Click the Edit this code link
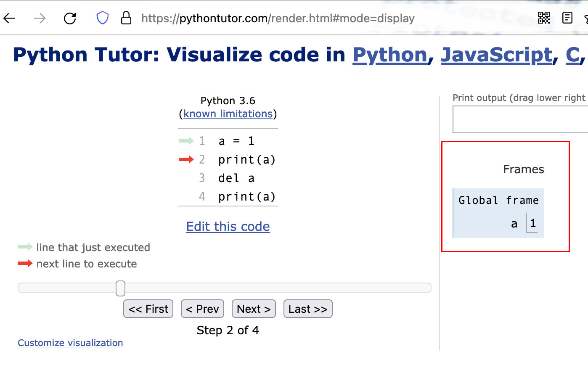Screen dimensions: 588x386 pyautogui.click(x=228, y=227)
